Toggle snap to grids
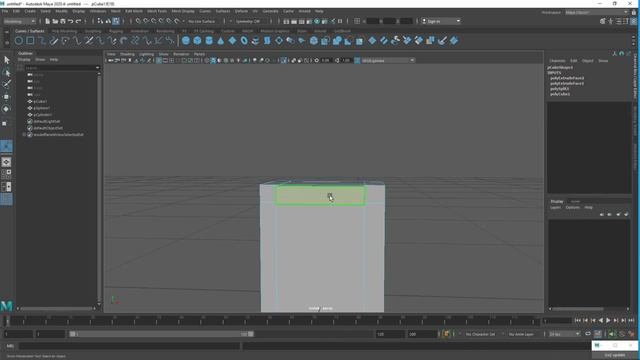The image size is (640, 360). [x=138, y=21]
